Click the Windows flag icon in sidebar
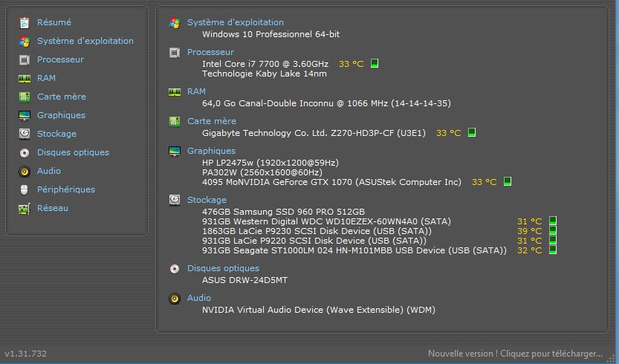The width and height of the screenshot is (619, 364). click(24, 41)
